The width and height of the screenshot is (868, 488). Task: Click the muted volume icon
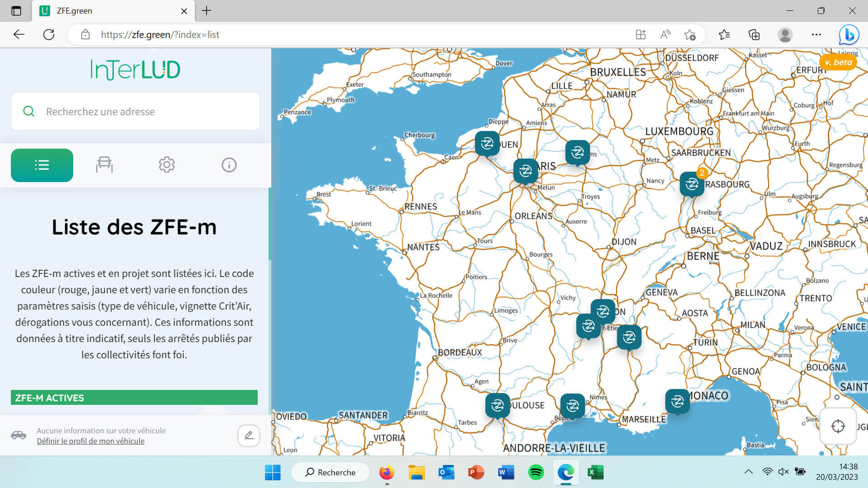(x=783, y=472)
